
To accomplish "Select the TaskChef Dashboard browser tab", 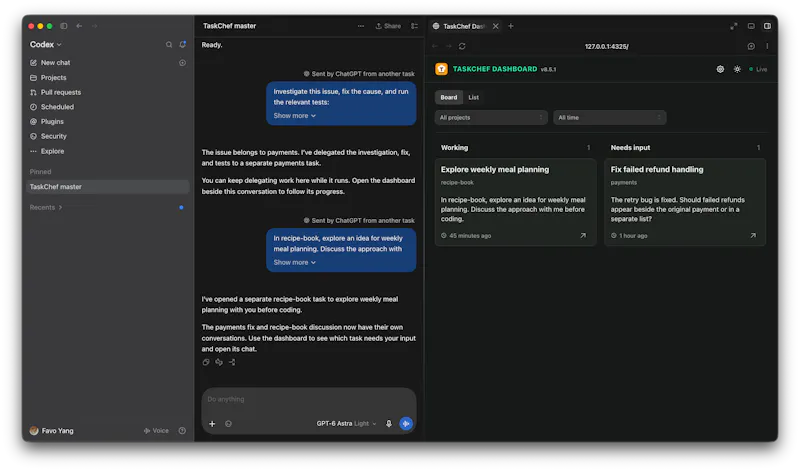I will [465, 26].
